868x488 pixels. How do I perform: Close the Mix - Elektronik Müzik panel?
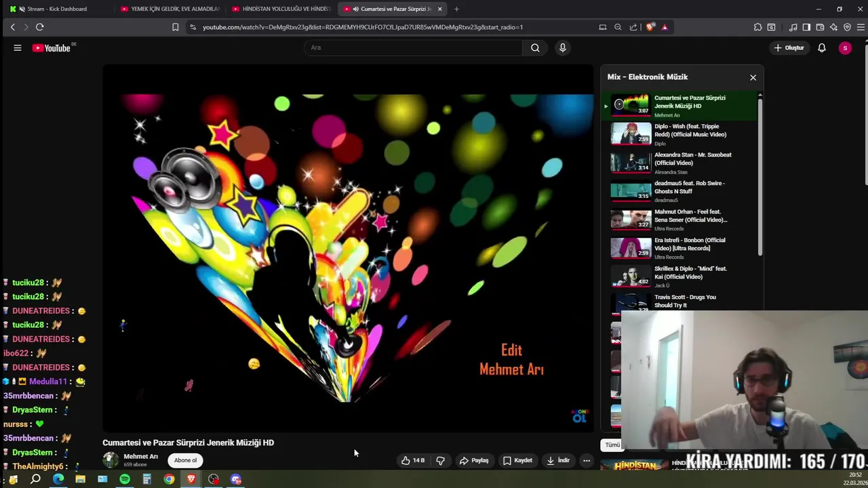753,77
